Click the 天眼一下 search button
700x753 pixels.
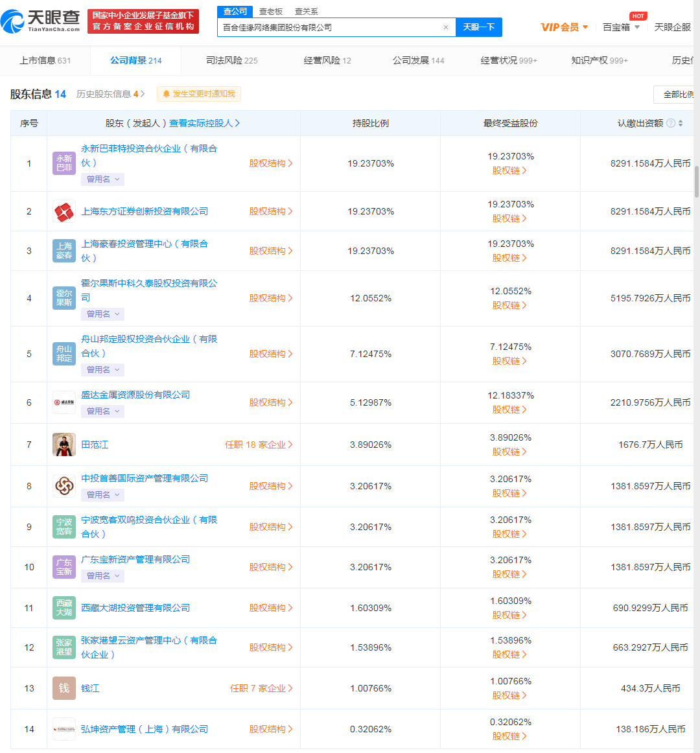tap(478, 27)
